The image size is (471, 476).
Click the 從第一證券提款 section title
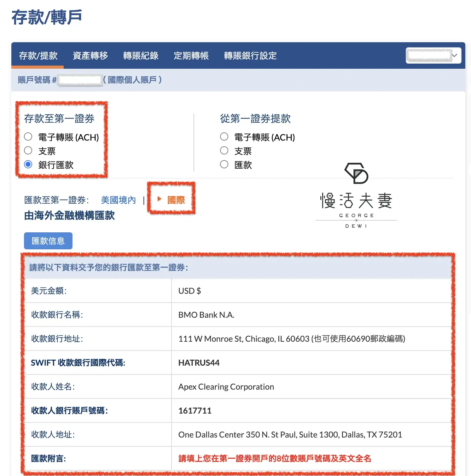[255, 119]
